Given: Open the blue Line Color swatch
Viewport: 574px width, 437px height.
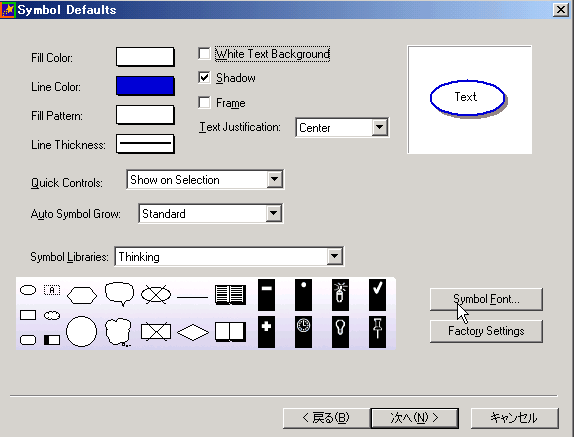Looking at the screenshot, I should (145, 86).
